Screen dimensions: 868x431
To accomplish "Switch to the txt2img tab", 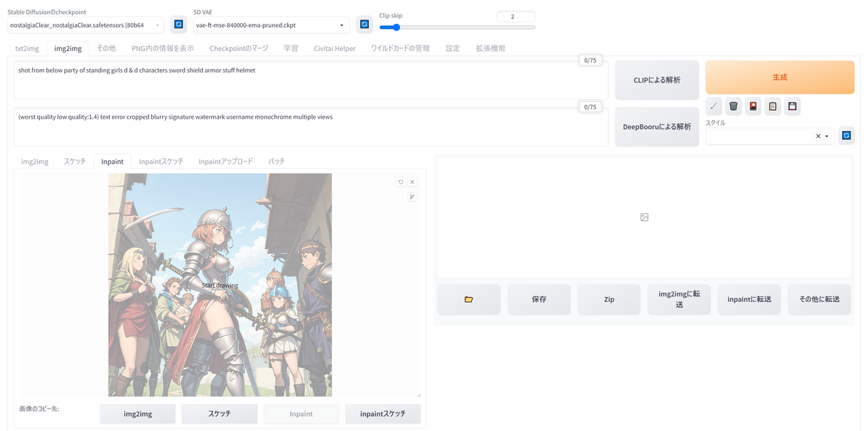I will [x=27, y=48].
